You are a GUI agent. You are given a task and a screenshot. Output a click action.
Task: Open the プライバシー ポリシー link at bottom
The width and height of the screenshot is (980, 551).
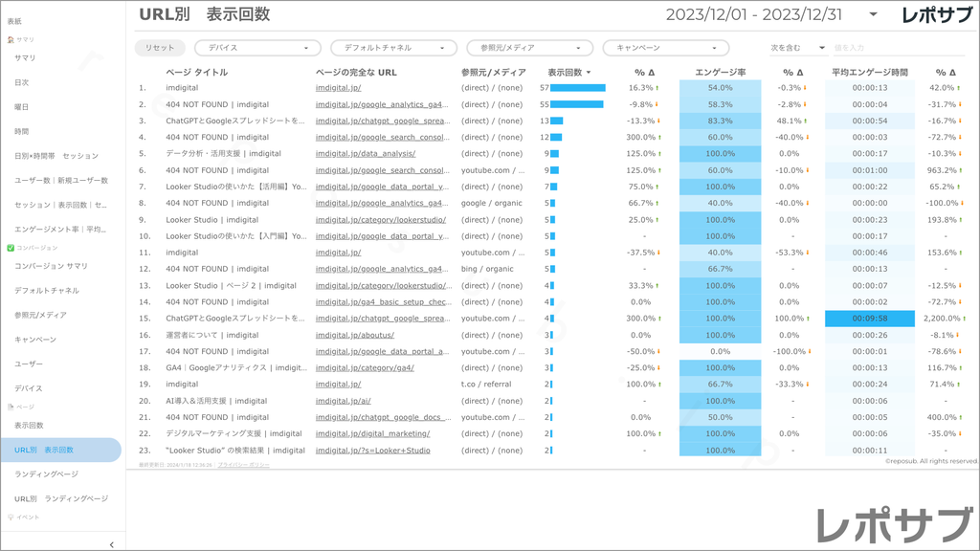[243, 465]
